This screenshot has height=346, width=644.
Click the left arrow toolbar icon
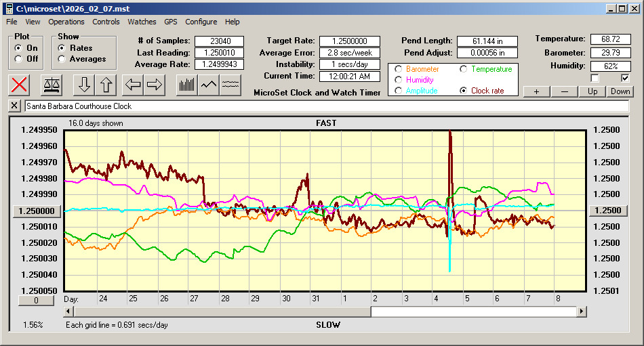132,85
